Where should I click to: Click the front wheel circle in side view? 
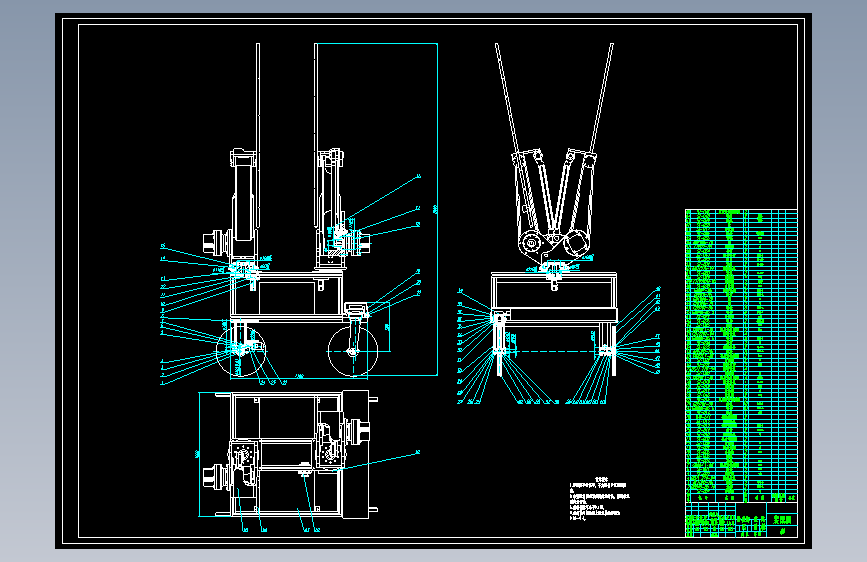click(241, 351)
